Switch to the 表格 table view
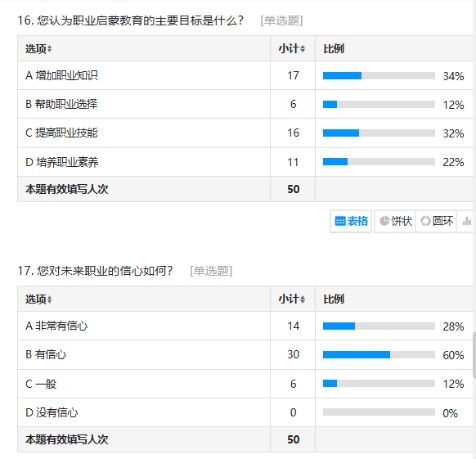476x459 pixels. (x=351, y=221)
